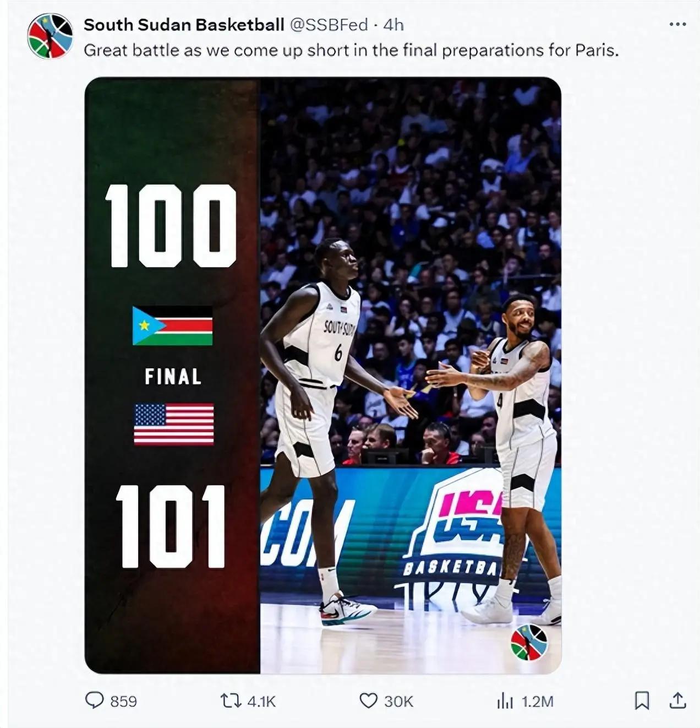Image resolution: width=700 pixels, height=728 pixels.
Task: Like the tweet with the heart icon
Action: tap(368, 701)
